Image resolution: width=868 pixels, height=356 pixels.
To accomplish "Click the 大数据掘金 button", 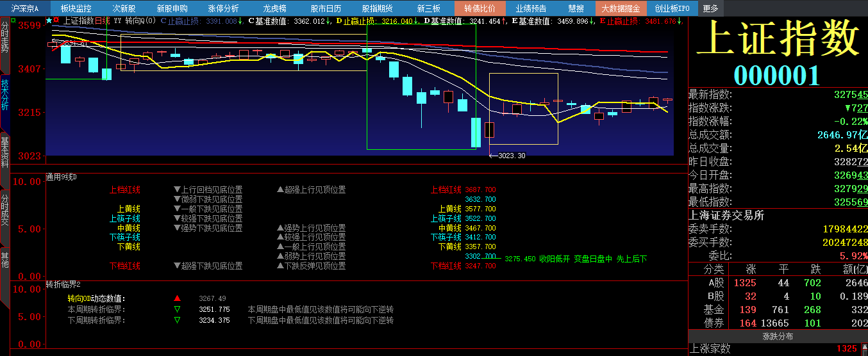I will (620, 8).
